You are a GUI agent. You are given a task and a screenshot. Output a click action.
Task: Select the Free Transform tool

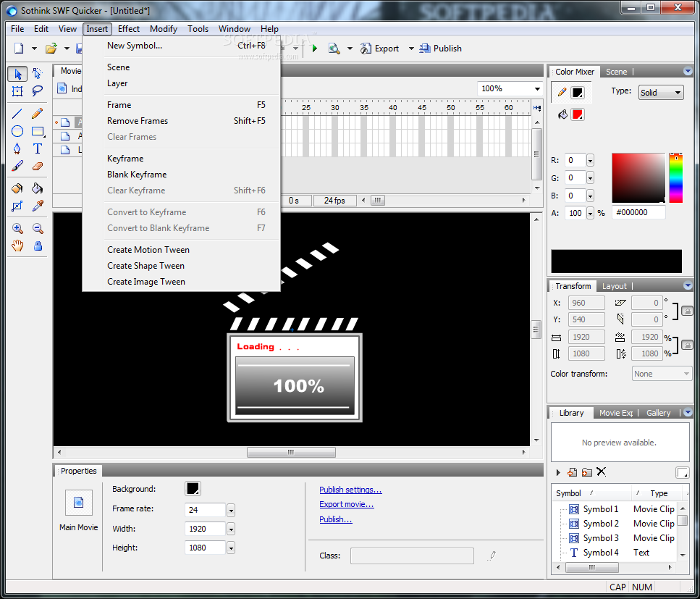(17, 91)
